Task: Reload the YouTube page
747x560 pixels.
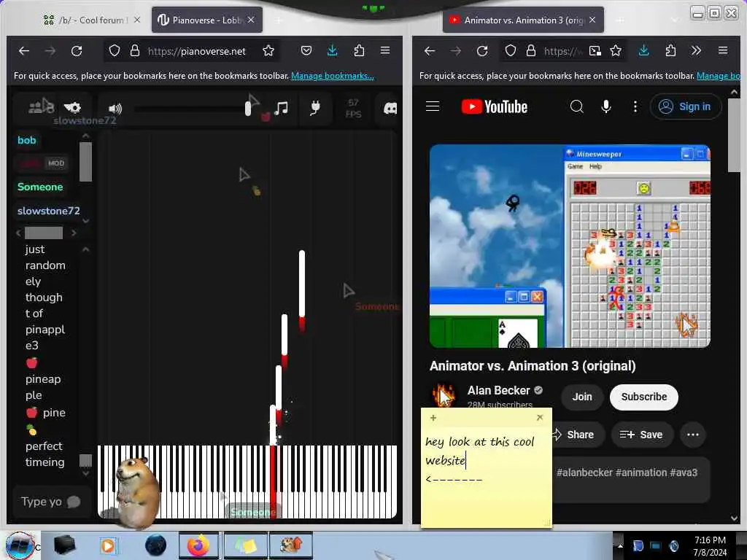Action: tap(482, 50)
